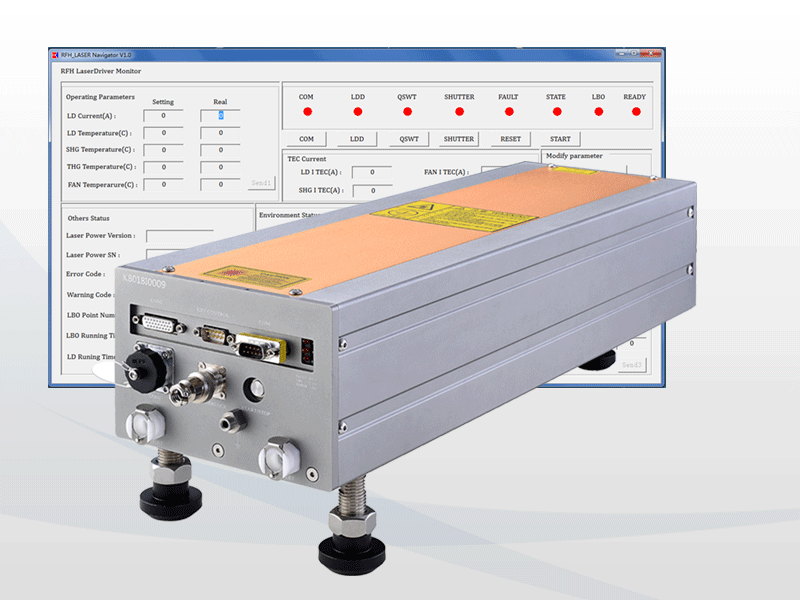Click the red FAULT status indicator light
The width and height of the screenshot is (800, 600).
[509, 112]
